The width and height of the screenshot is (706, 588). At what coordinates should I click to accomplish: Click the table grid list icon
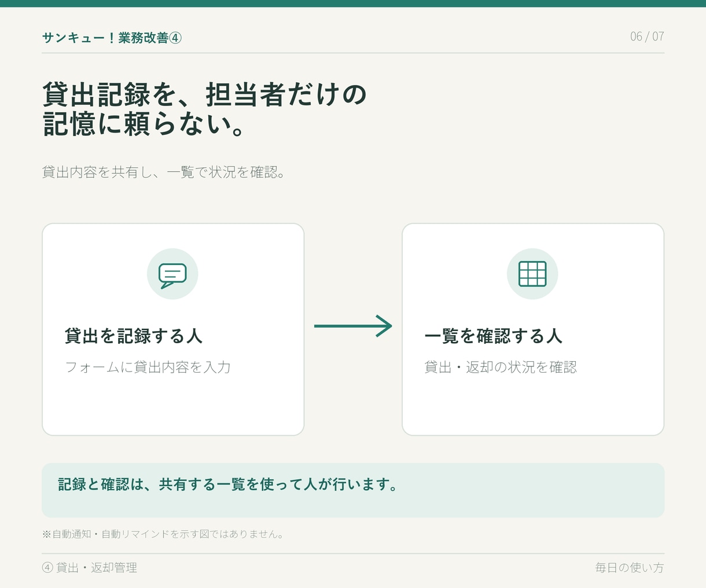click(x=532, y=274)
